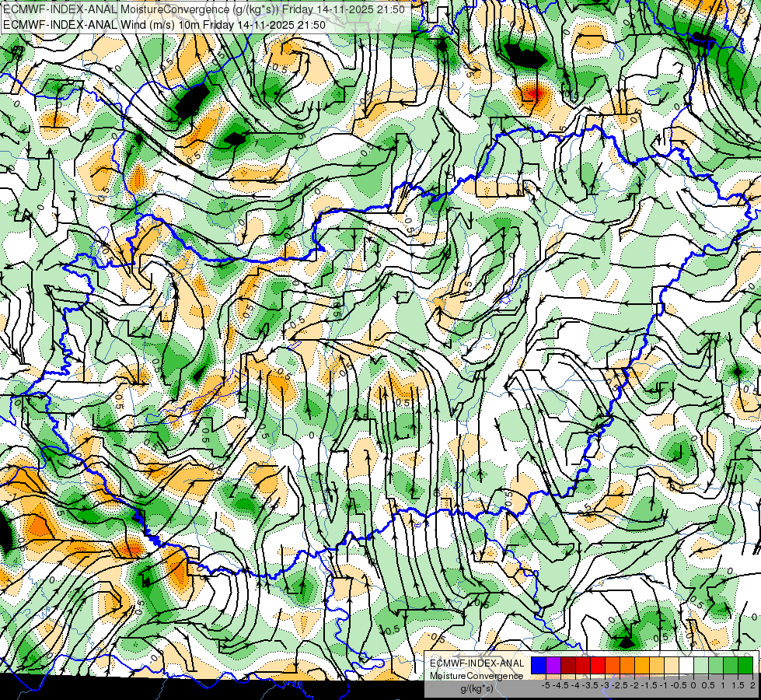761x700 pixels.
Task: Select the white legend swatch
Action: click(686, 666)
